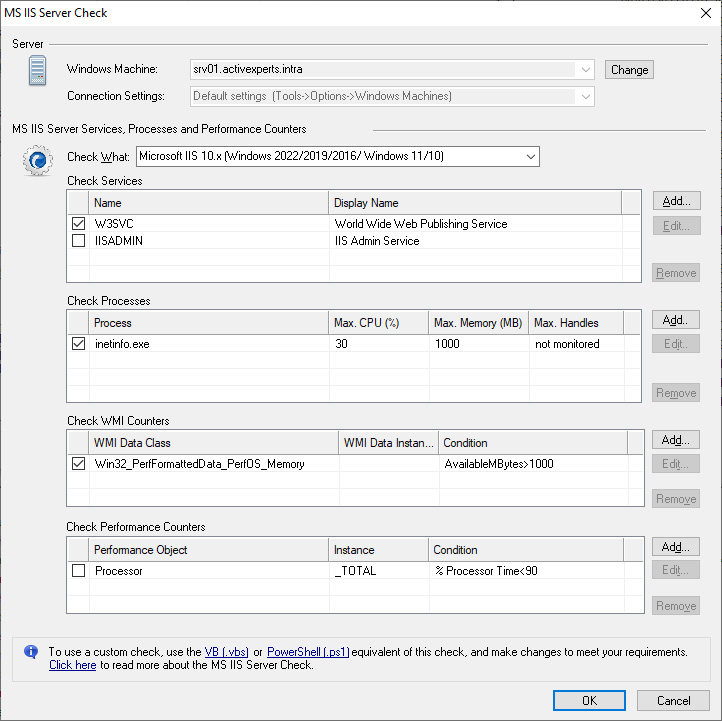This screenshot has width=722, height=721.
Task: Click the _TOTAL instance cell
Action: pyautogui.click(x=355, y=571)
